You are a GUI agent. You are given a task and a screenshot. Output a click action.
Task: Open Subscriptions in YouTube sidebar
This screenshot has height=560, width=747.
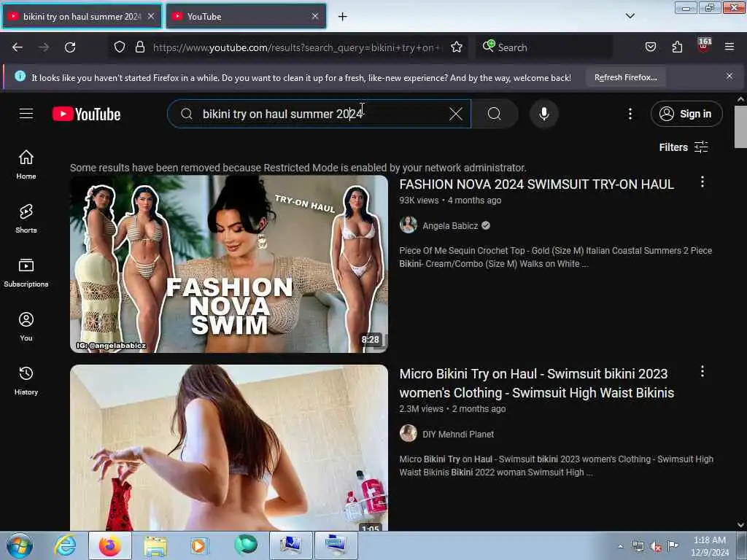point(26,273)
